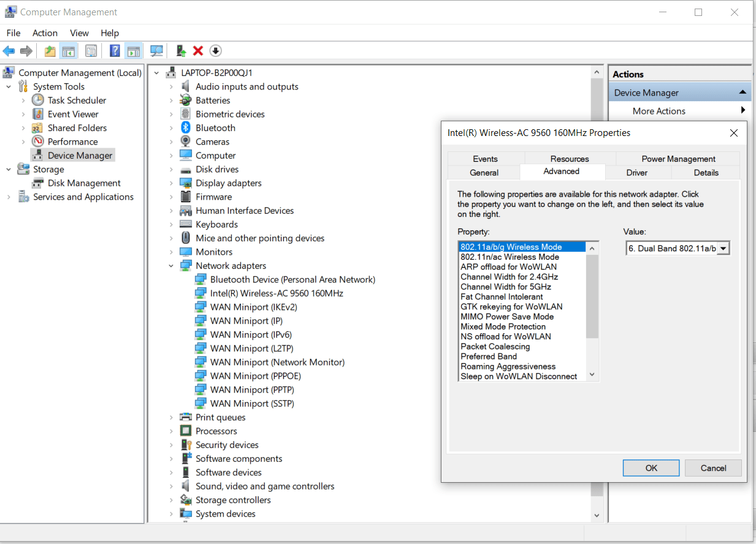
Task: Switch to the Power Management tab
Action: 678,159
